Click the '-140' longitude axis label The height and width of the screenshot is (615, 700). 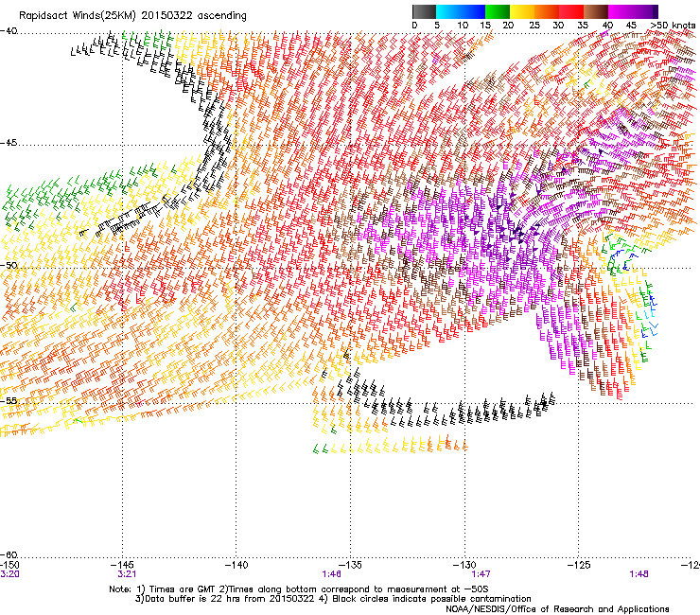(x=236, y=565)
